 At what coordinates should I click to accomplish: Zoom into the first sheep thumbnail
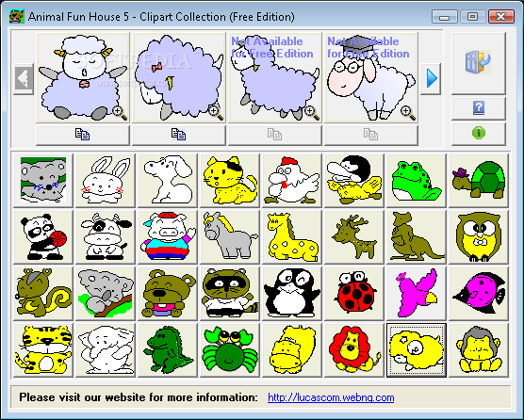tap(120, 113)
